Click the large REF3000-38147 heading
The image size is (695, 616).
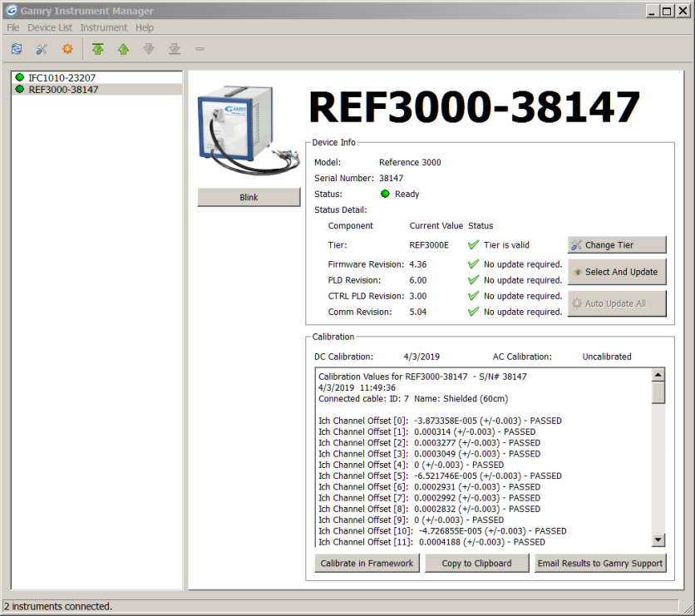(x=474, y=106)
